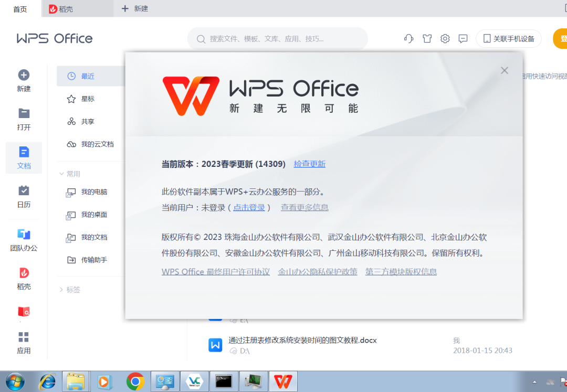Open the 日历 calendar icon
The image size is (567, 392).
pyautogui.click(x=24, y=190)
